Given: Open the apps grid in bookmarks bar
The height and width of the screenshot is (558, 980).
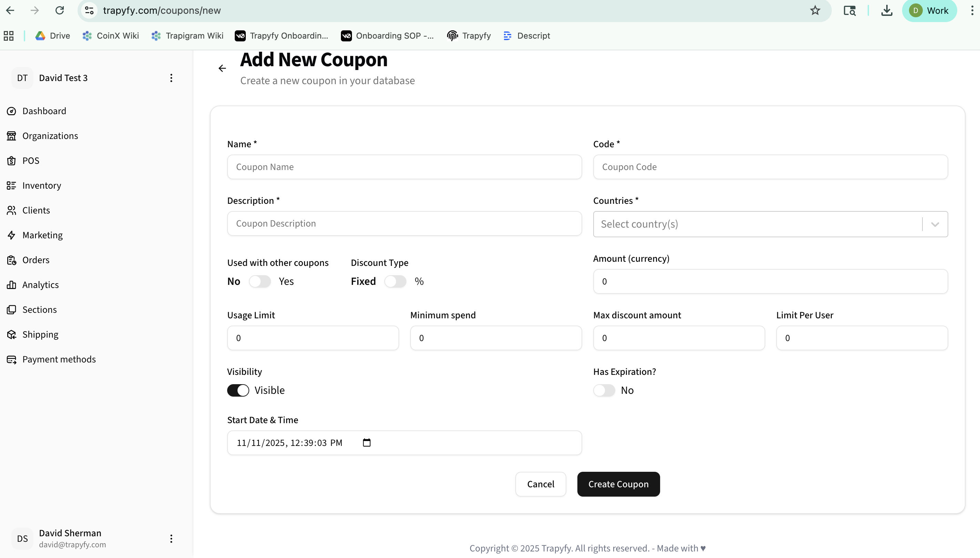Looking at the screenshot, I should pos(8,36).
